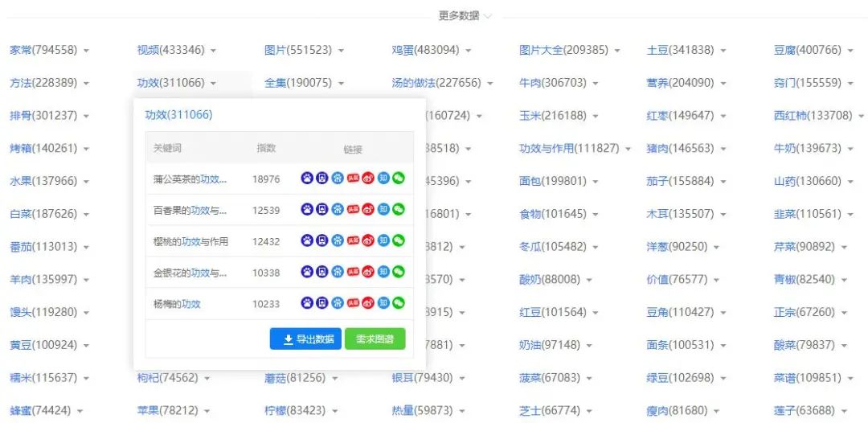Open WeChat icon in 杨梅 row
The width and height of the screenshot is (868, 423).
[x=399, y=303]
